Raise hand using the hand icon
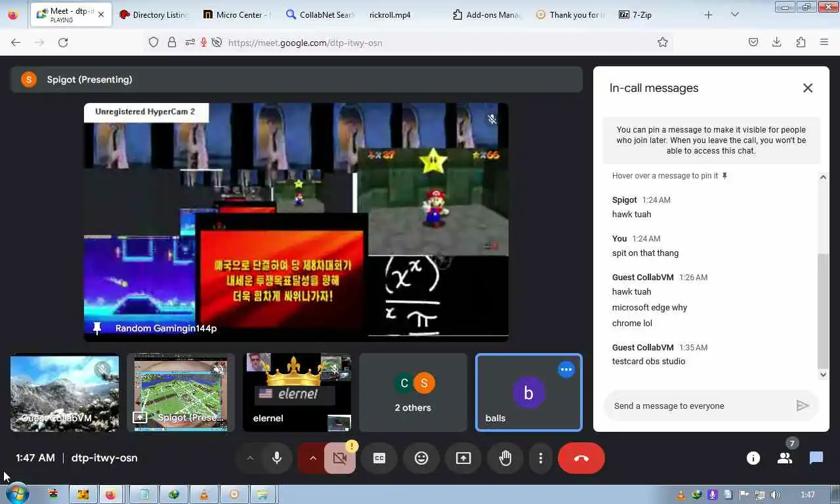Screen dimensions: 840x504 click(505, 458)
